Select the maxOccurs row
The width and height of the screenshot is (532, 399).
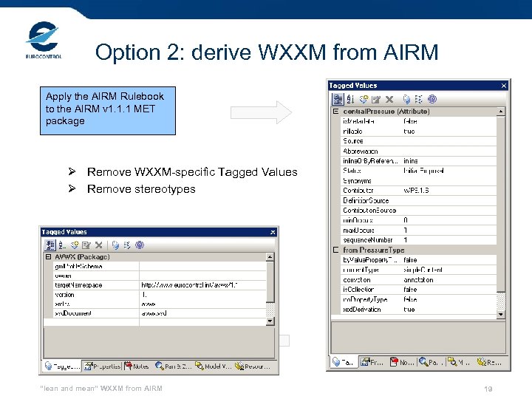click(x=418, y=231)
